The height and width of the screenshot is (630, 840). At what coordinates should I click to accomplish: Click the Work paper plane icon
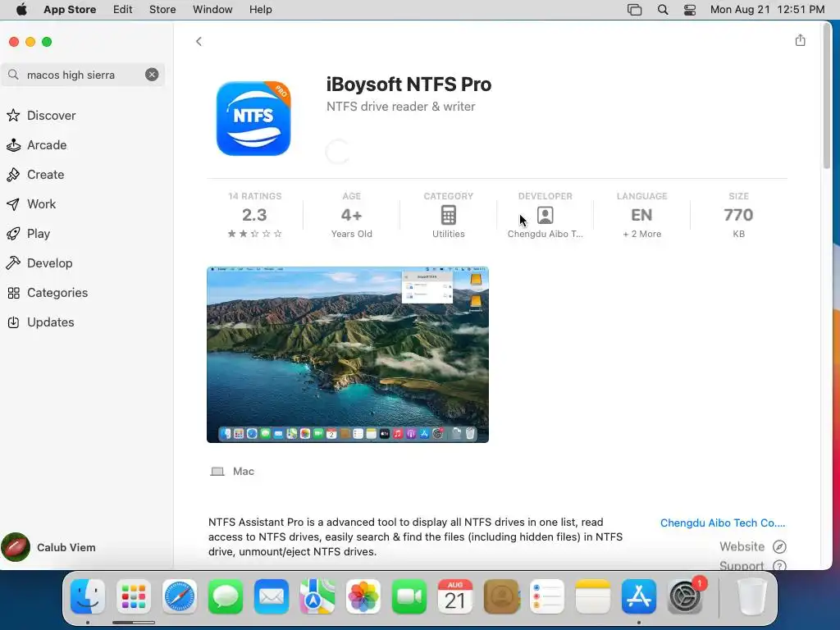(13, 204)
